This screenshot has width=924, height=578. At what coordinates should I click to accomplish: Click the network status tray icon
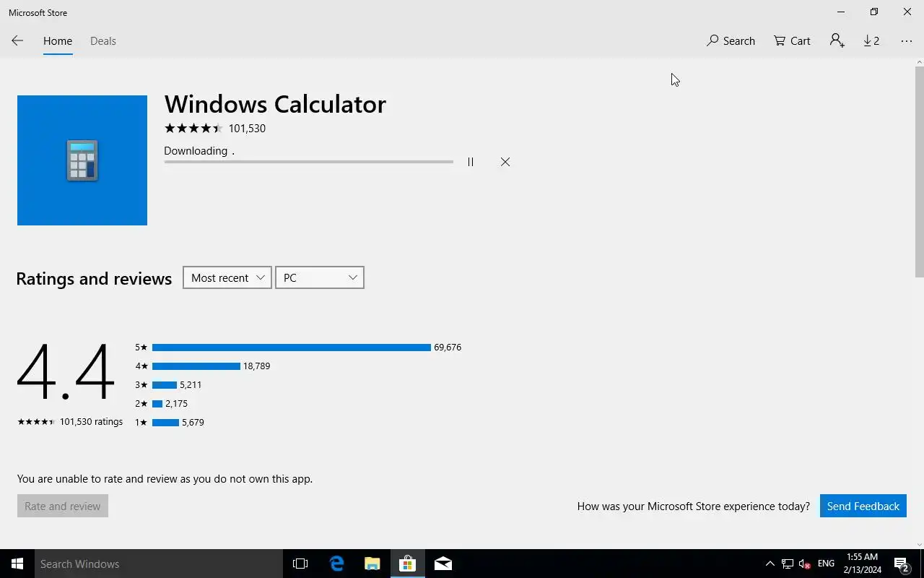[788, 564]
